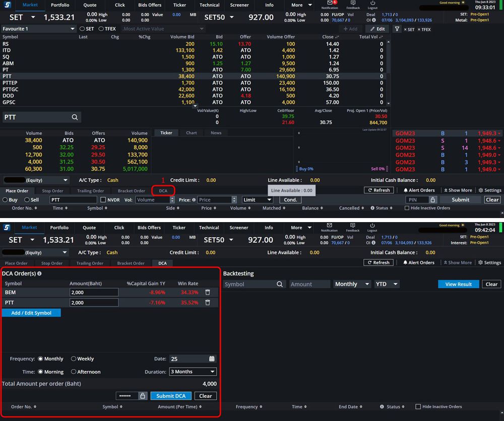Open Stop Order tab in the 09:33:01 window
The width and height of the screenshot is (504, 421).
(52, 191)
